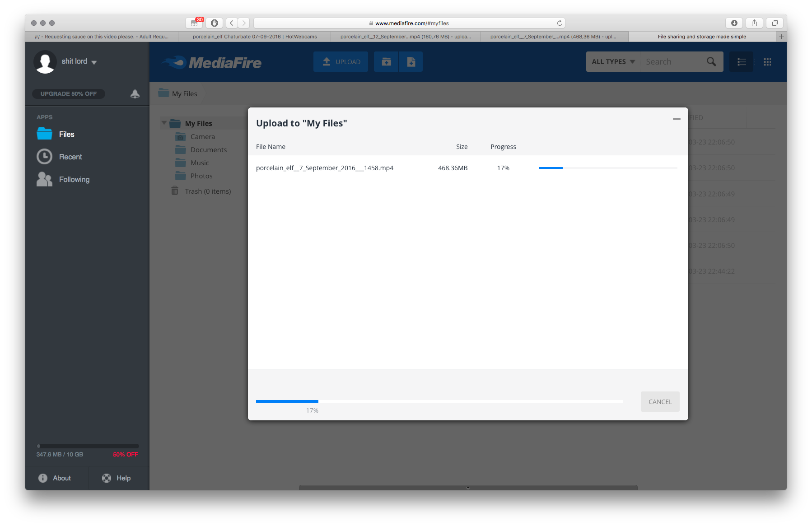Click the extension icon with 30 badge

[x=195, y=23]
